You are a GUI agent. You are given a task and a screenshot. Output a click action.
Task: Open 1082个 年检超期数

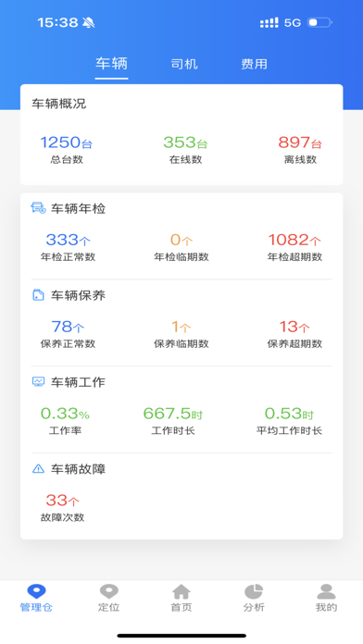[x=294, y=247]
